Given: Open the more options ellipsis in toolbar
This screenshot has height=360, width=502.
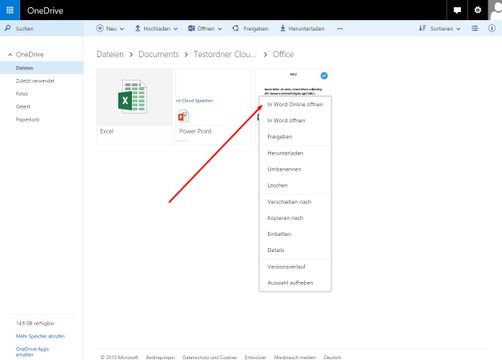Looking at the screenshot, I should point(340,29).
